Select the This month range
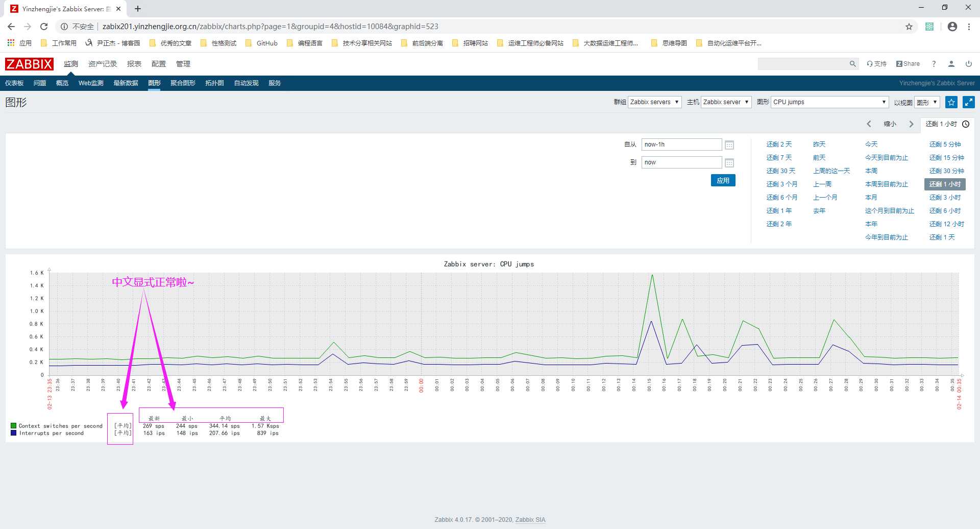Image resolution: width=980 pixels, height=529 pixels. pos(871,198)
